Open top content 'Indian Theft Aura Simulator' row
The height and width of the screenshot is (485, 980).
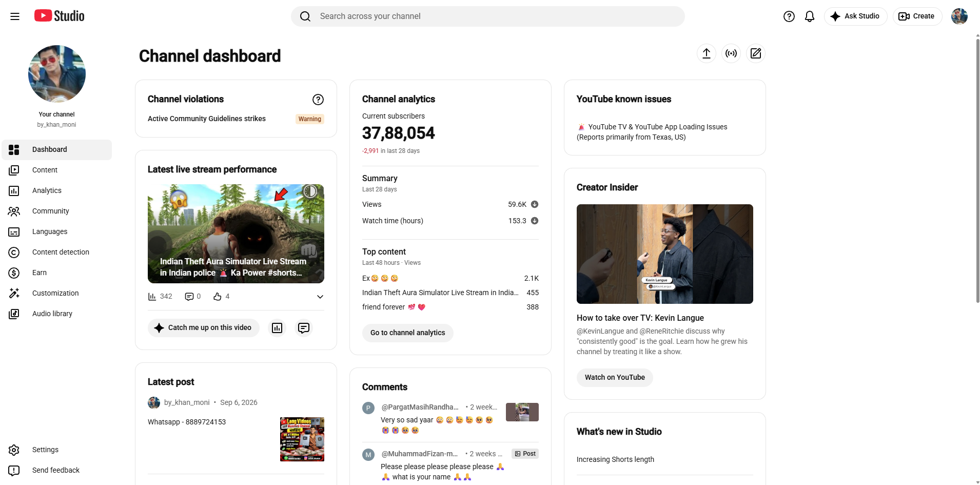(450, 293)
